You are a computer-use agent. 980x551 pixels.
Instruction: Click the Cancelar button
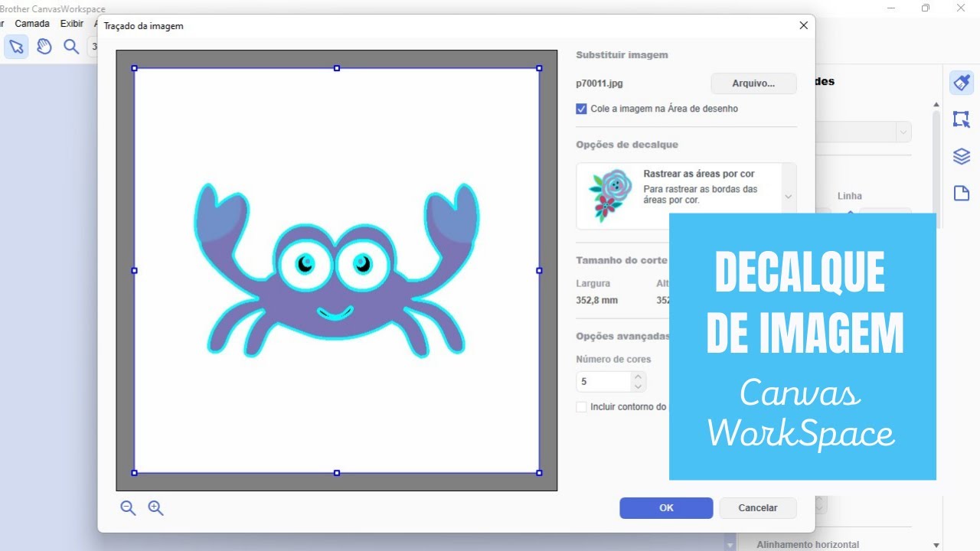[x=758, y=508]
